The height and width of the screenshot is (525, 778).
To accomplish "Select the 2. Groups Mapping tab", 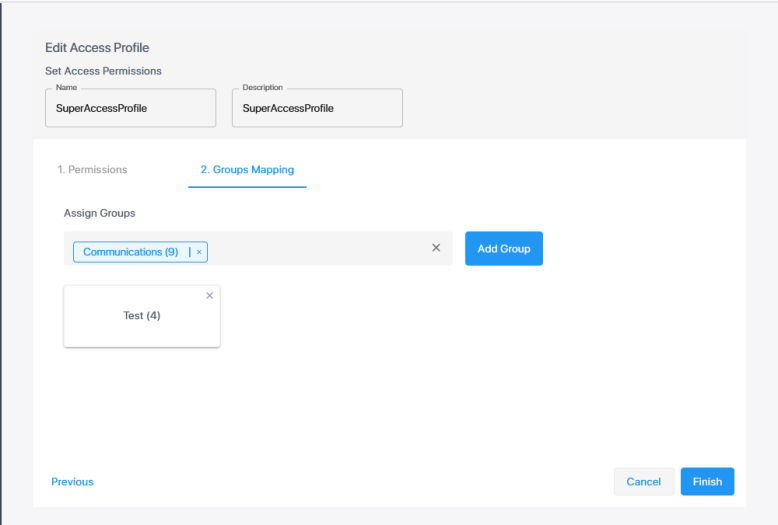I will [x=247, y=170].
